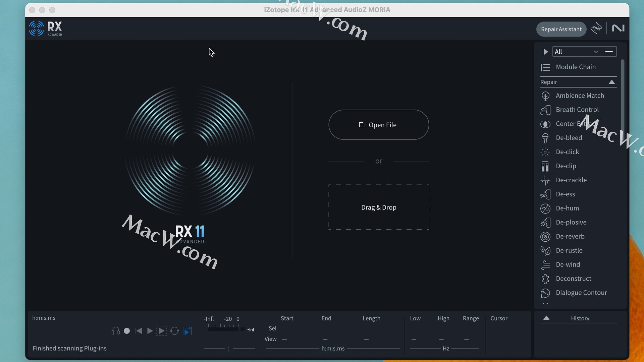Open the h:m:s.ms time format selector
644x362 pixels.
pyautogui.click(x=44, y=318)
